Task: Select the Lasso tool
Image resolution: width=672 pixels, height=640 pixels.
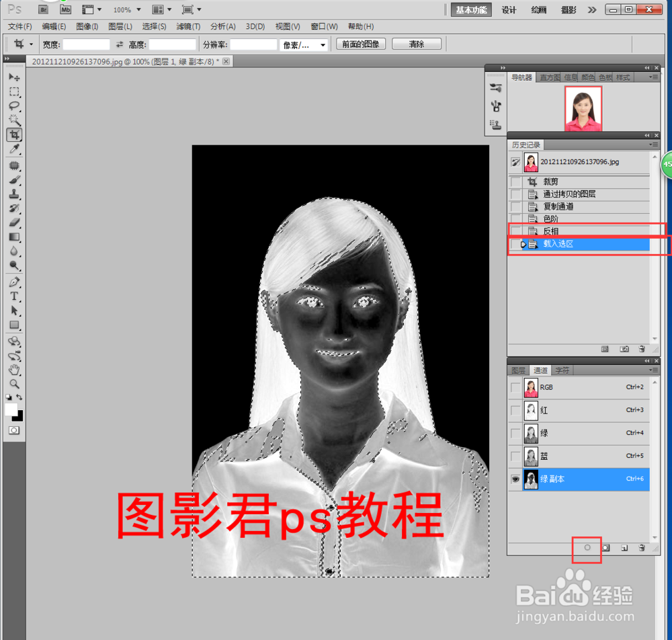Action: click(x=15, y=106)
